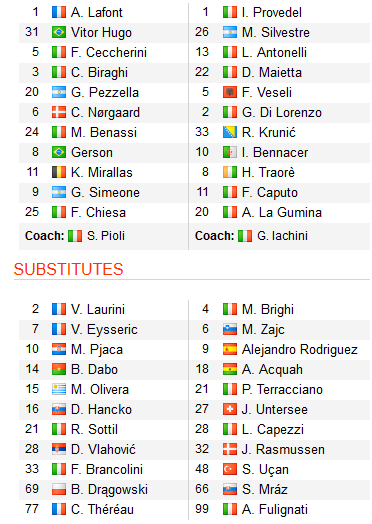The height and width of the screenshot is (524, 372).
Task: Select player G. Di Lorenzo
Action: [282, 113]
